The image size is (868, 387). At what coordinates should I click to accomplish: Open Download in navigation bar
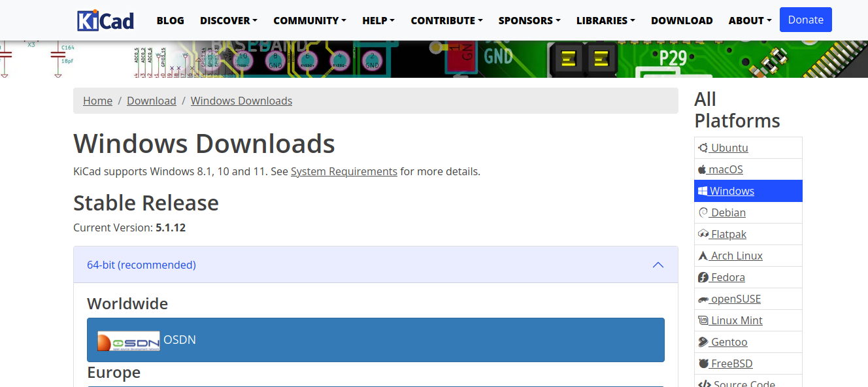(x=682, y=20)
